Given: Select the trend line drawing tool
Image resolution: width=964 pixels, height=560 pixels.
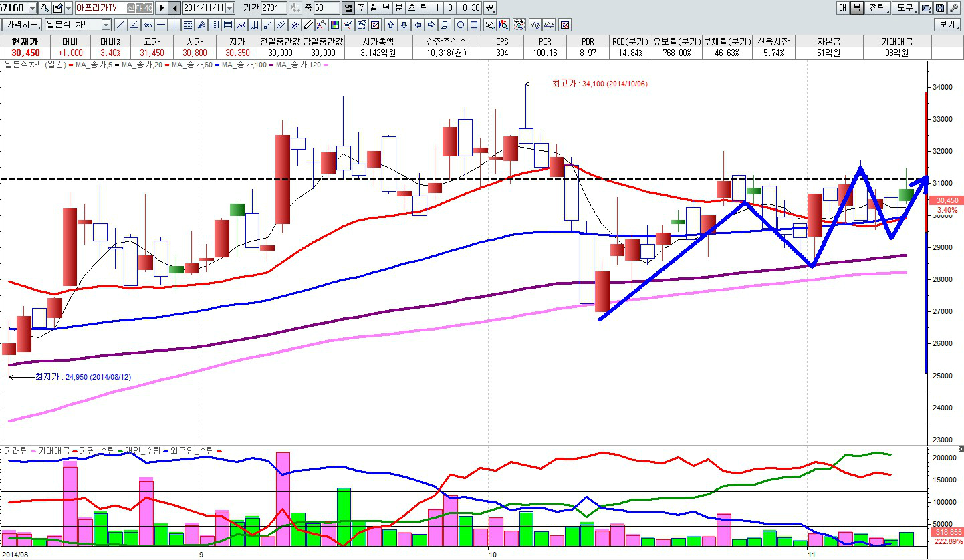Looking at the screenshot, I should [x=120, y=25].
